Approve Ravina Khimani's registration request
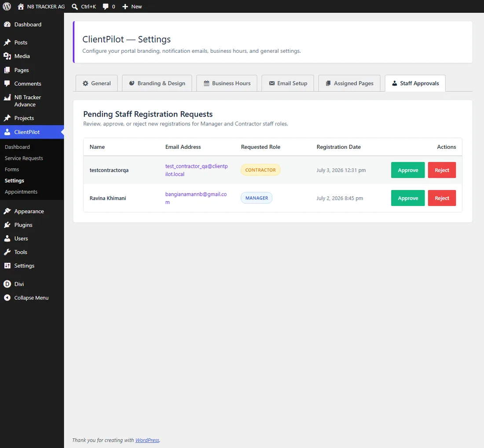The height and width of the screenshot is (448, 484). tap(408, 198)
